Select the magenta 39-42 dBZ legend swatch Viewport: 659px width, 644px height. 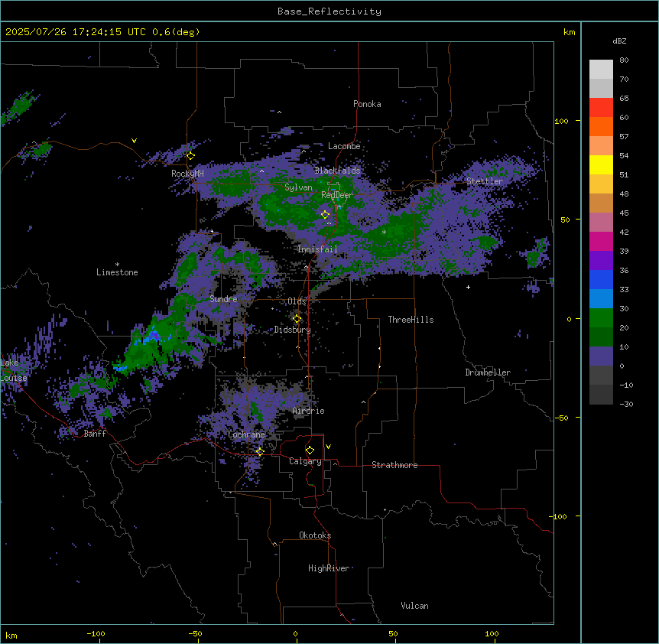601,242
